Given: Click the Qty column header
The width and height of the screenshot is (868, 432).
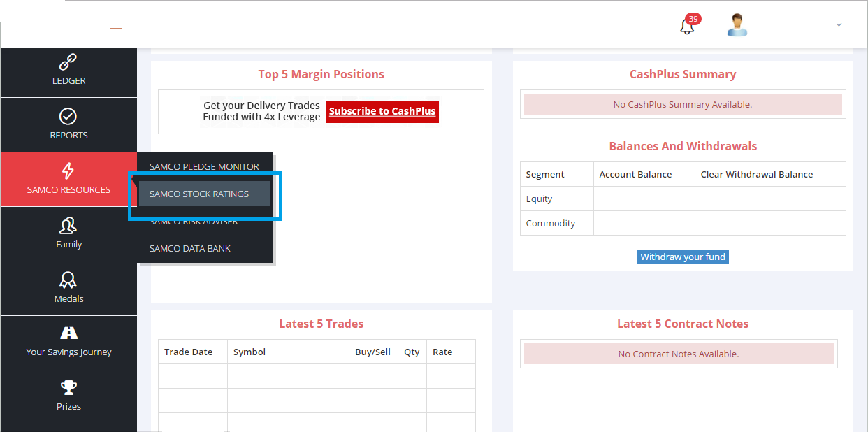Looking at the screenshot, I should point(412,352).
